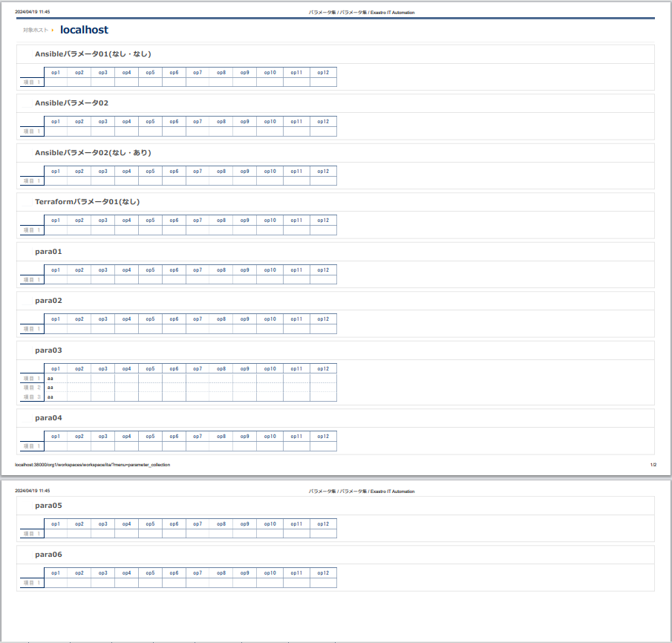This screenshot has width=672, height=643.
Task: Click the 項目 3 row label in para03
Action: click(32, 397)
